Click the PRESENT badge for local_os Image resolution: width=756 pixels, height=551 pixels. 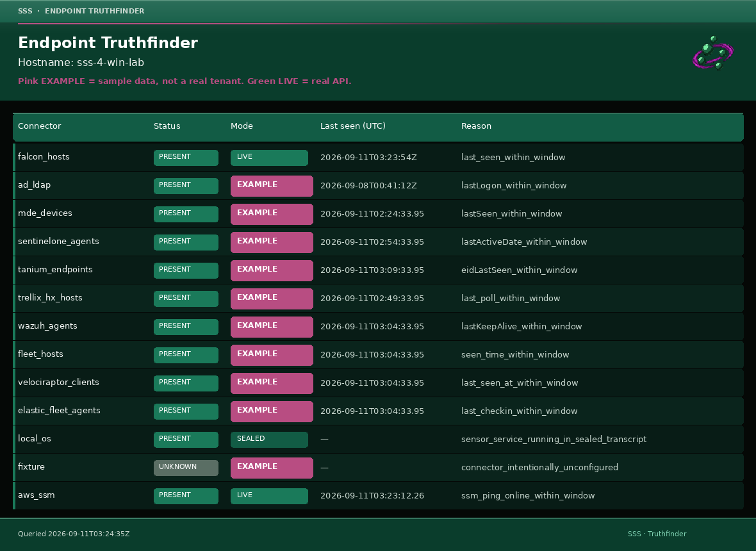click(x=186, y=440)
